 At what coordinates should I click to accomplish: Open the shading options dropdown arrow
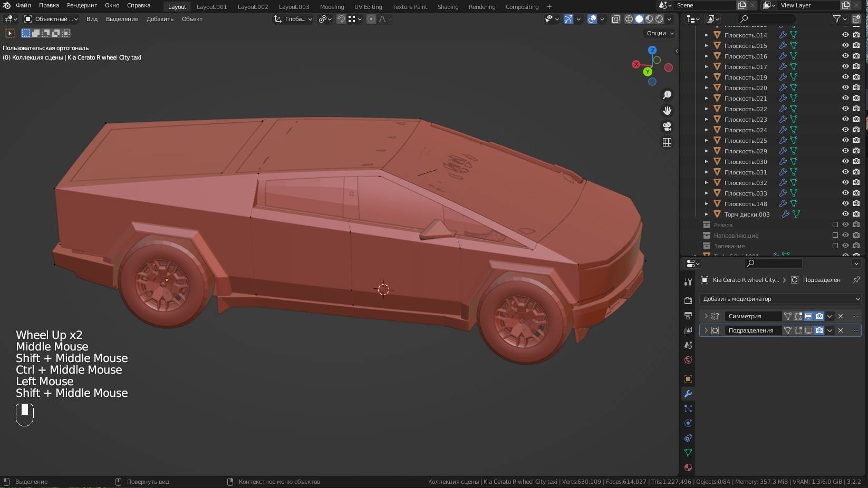(669, 19)
